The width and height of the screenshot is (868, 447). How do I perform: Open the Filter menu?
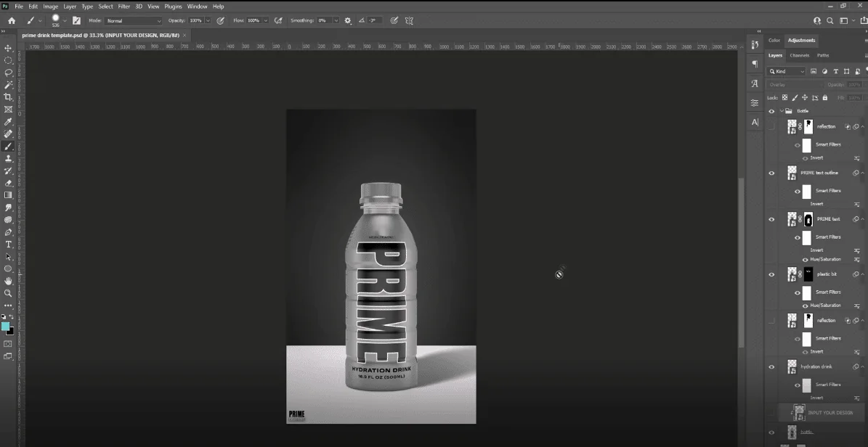coord(124,7)
